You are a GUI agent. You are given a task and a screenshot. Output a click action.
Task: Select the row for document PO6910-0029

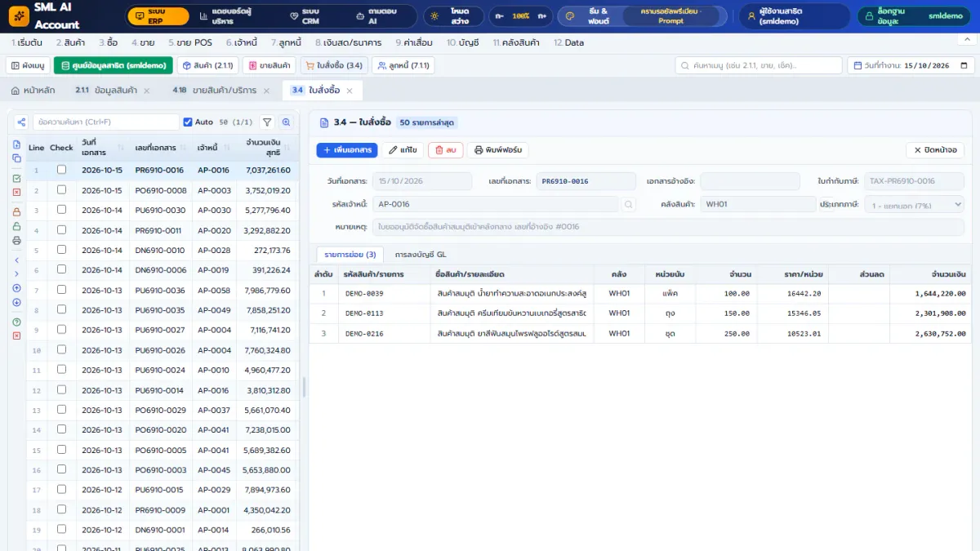163,410
